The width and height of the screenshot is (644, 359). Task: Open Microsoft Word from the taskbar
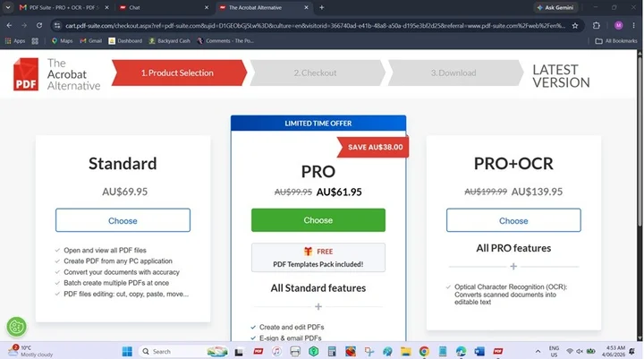click(x=479, y=351)
